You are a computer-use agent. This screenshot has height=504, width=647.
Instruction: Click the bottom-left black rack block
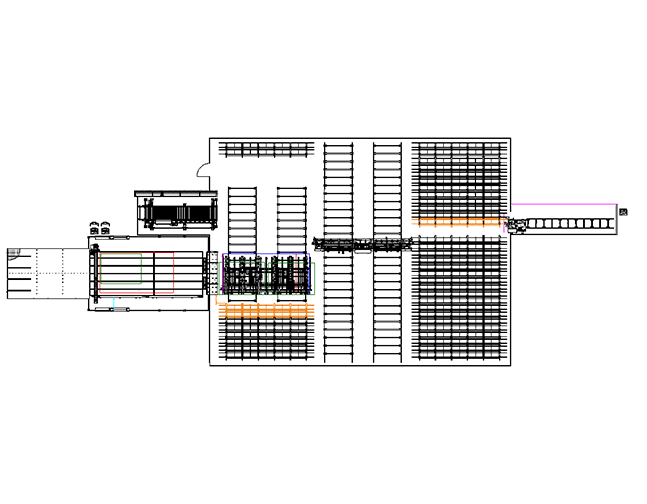[x=265, y=340]
